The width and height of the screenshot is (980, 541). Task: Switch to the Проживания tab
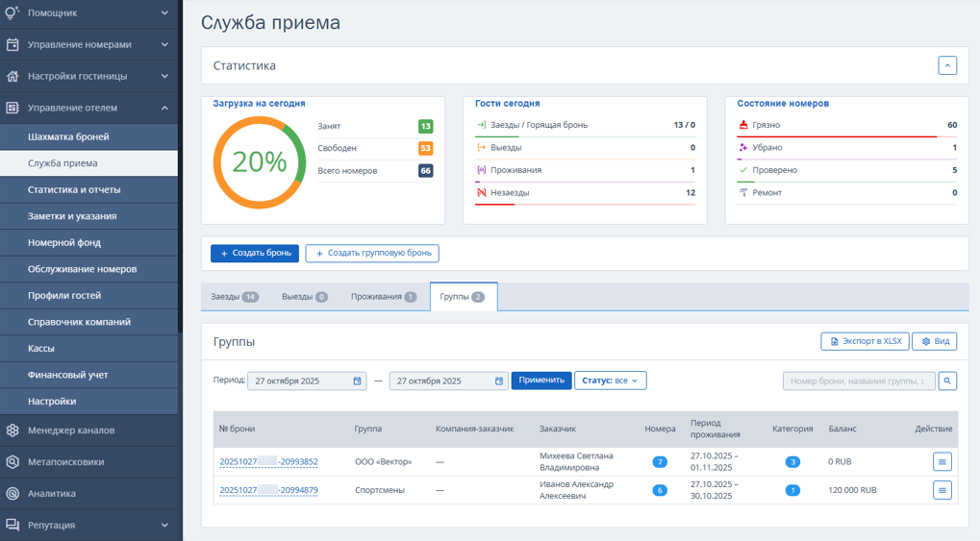[x=383, y=297]
